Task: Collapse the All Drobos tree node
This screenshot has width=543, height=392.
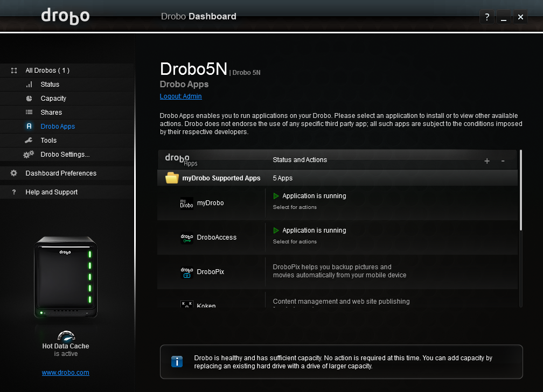Action: pyautogui.click(x=14, y=71)
